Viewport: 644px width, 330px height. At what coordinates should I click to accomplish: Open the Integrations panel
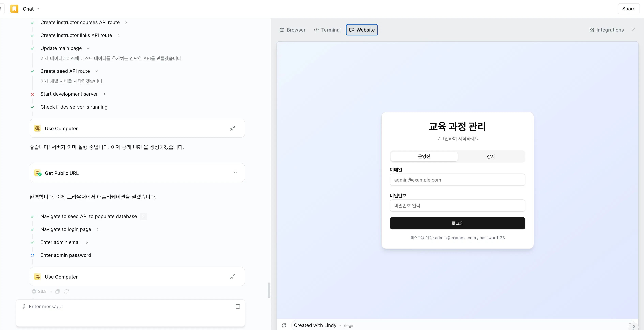pos(606,30)
